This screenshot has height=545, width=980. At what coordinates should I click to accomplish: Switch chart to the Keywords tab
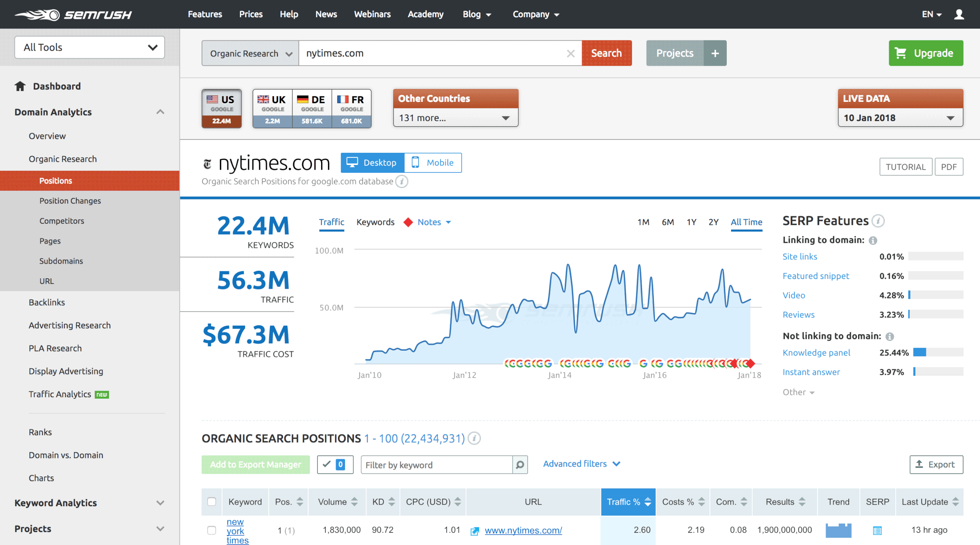point(375,222)
